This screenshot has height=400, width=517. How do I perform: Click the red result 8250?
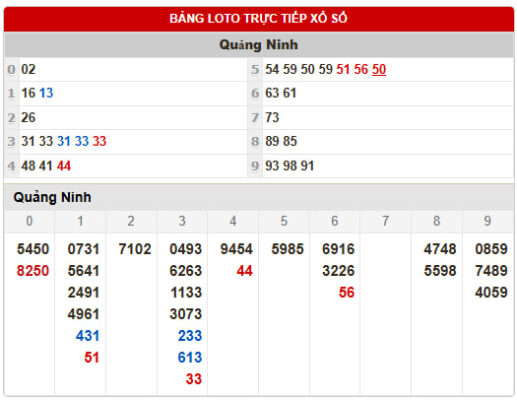click(x=33, y=271)
